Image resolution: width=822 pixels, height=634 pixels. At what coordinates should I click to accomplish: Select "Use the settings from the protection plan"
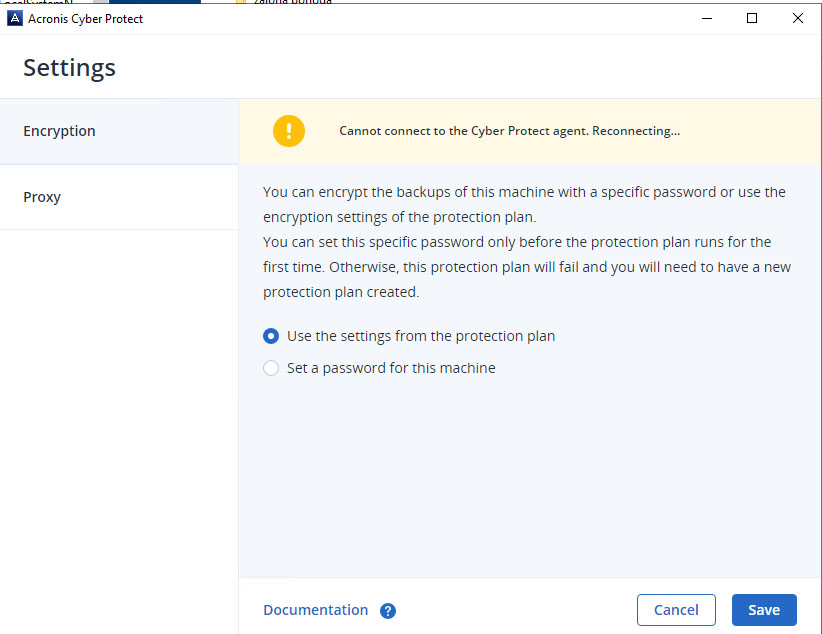[271, 336]
